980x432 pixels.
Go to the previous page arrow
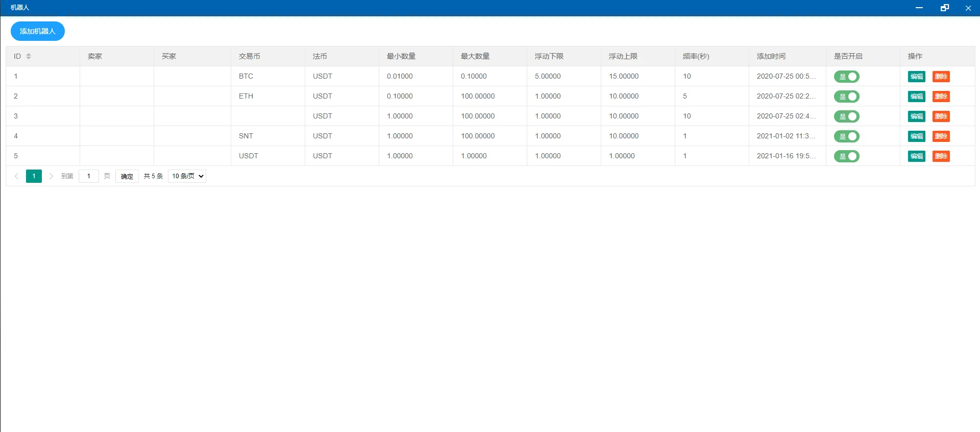pyautogui.click(x=16, y=176)
